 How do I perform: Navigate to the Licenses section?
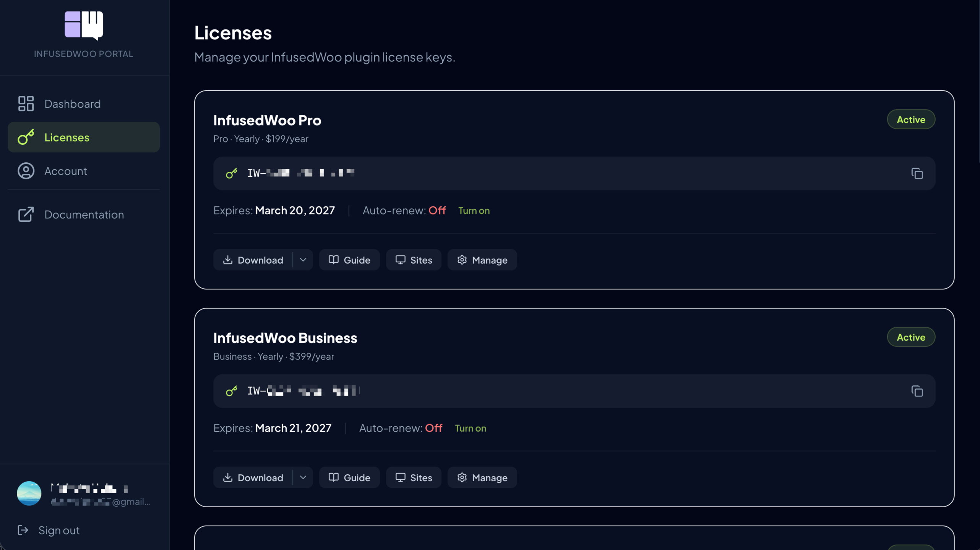tap(67, 137)
